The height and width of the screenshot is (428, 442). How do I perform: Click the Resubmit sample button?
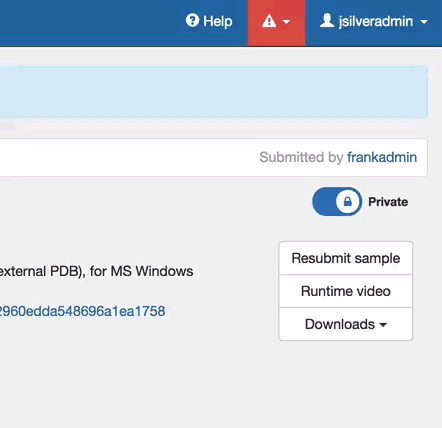tap(346, 258)
